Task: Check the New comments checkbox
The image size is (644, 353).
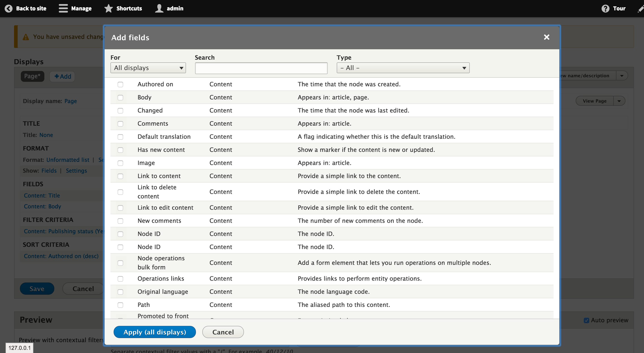Action: tap(120, 221)
